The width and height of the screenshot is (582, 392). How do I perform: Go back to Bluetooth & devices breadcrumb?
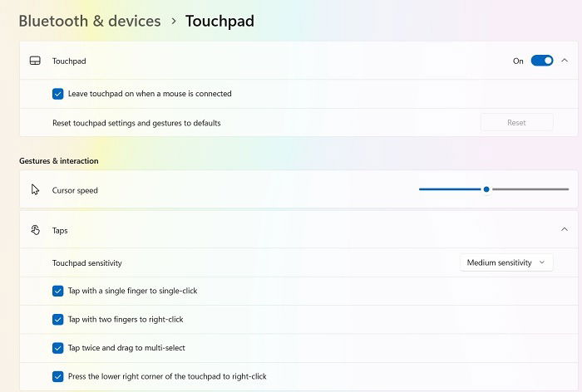click(90, 21)
